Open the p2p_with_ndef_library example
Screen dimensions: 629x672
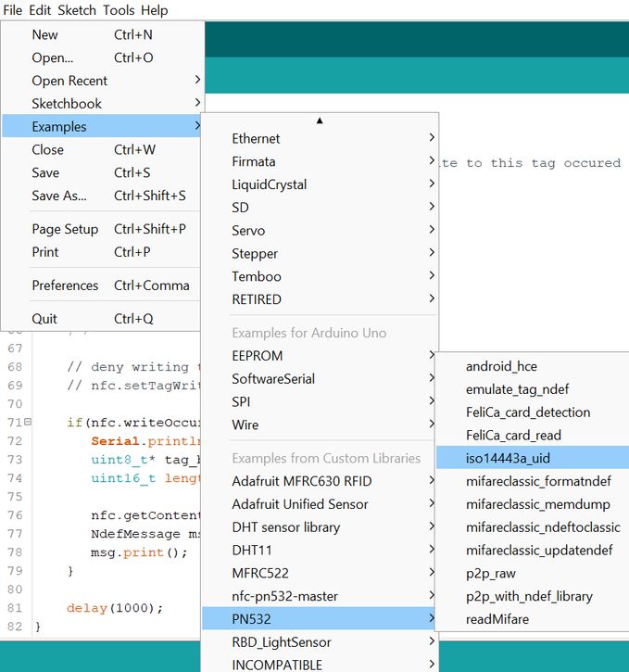[533, 596]
